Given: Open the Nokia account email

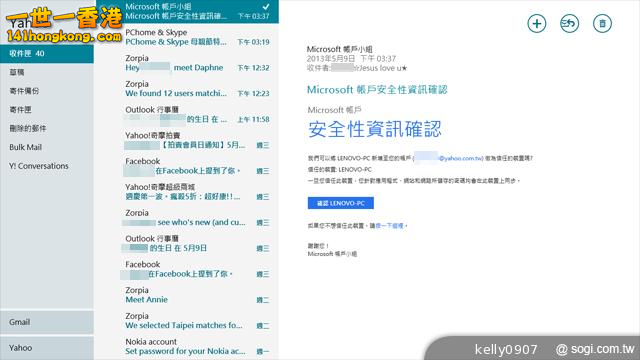Looking at the screenshot, I should point(187,347).
